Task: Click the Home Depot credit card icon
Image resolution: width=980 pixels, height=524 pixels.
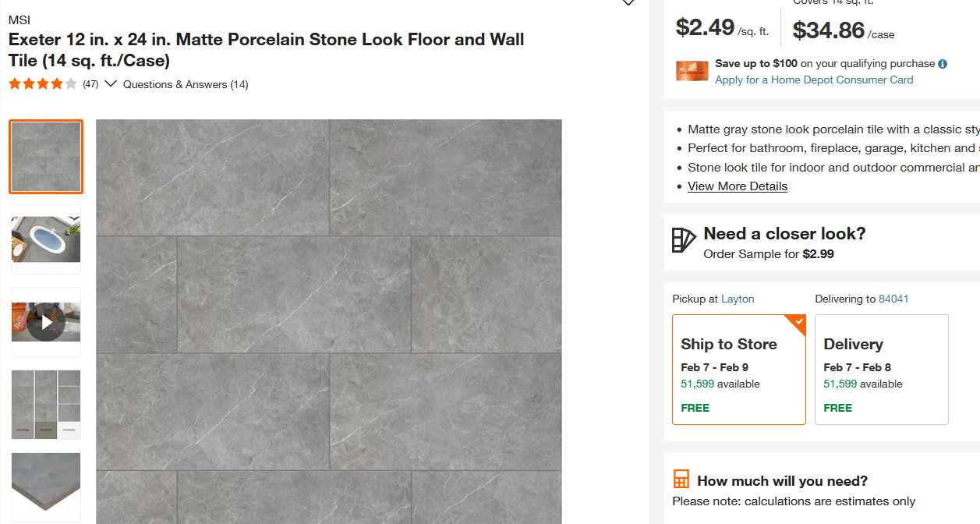Action: pos(692,71)
